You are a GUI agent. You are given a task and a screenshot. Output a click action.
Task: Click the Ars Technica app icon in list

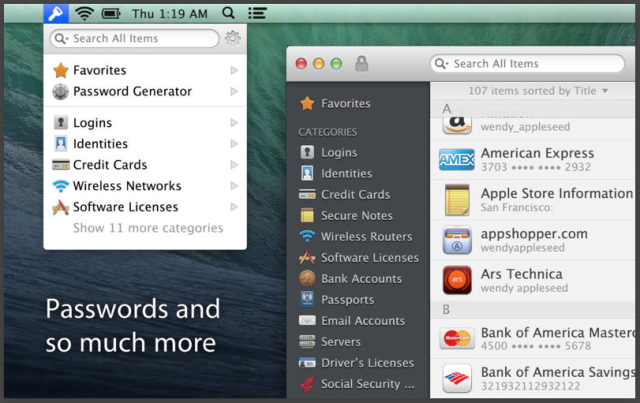pyautogui.click(x=457, y=281)
